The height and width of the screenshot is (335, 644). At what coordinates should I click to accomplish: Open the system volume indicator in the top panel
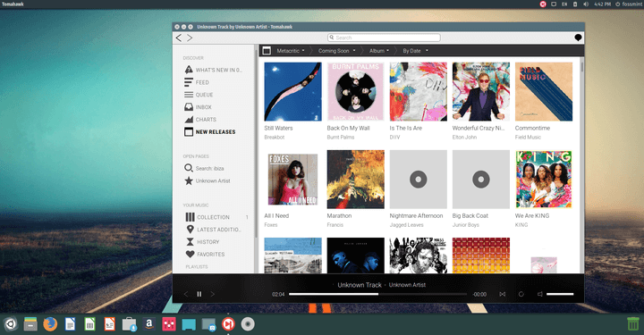click(586, 4)
